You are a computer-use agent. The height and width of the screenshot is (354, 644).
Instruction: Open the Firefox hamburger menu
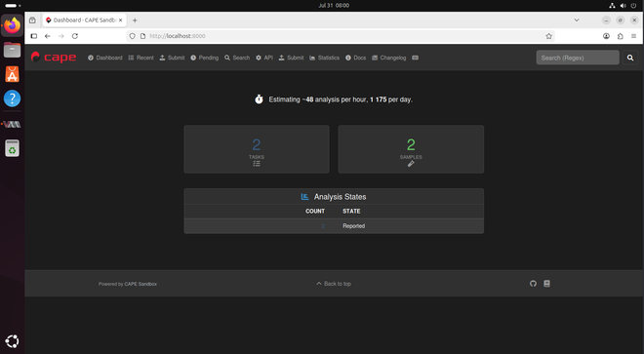[x=633, y=36]
